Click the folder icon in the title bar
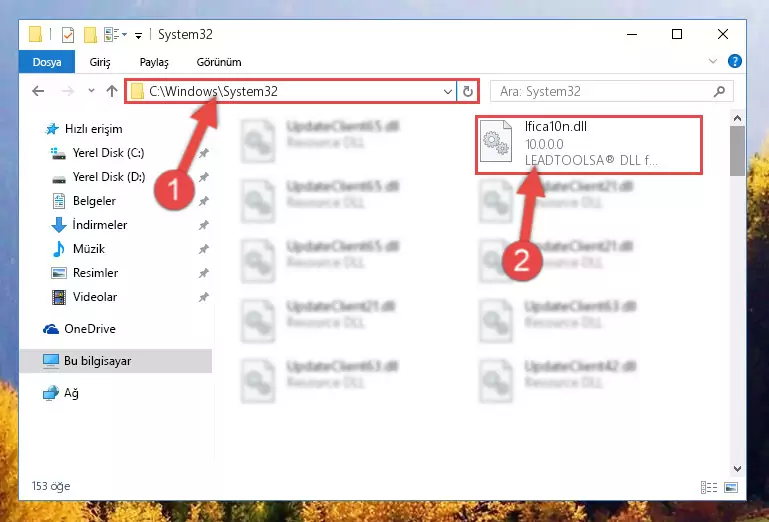Viewport: 769px width, 522px height. [x=35, y=35]
